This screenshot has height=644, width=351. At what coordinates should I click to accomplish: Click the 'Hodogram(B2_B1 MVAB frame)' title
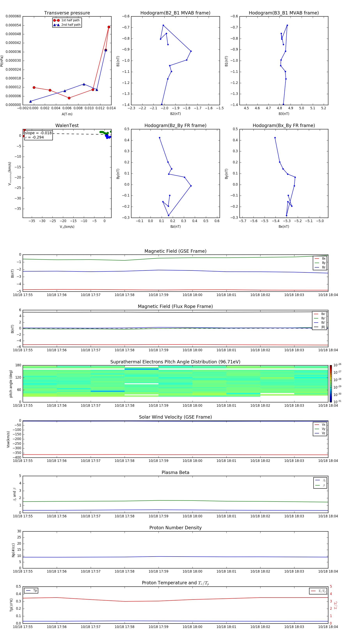(x=175, y=13)
